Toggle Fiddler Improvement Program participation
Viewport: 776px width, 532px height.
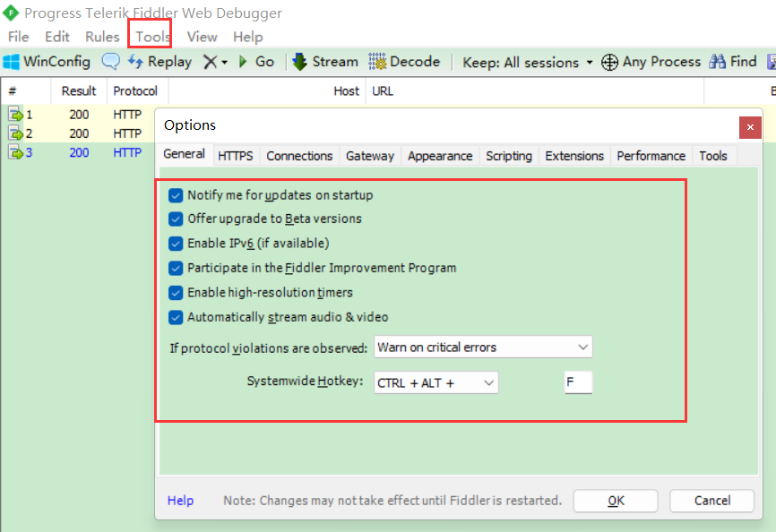tap(176, 268)
